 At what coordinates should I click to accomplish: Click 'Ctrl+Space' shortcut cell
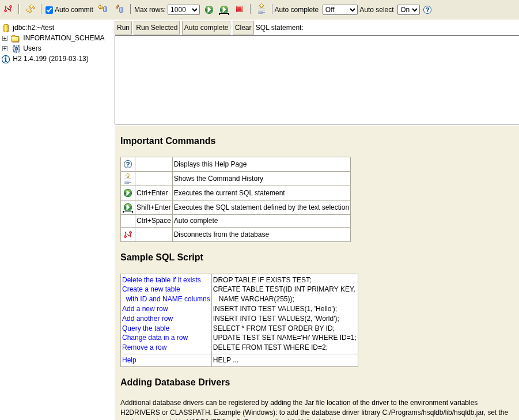(154, 221)
